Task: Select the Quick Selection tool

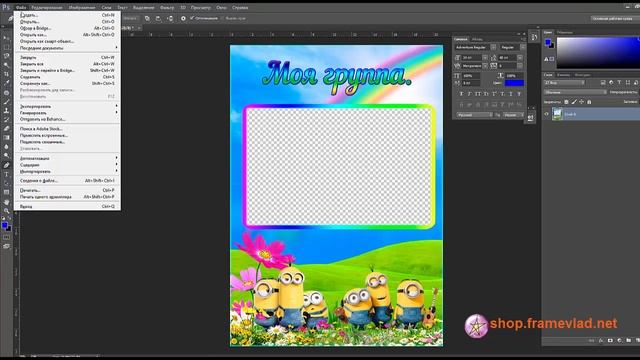Action: (x=6, y=65)
